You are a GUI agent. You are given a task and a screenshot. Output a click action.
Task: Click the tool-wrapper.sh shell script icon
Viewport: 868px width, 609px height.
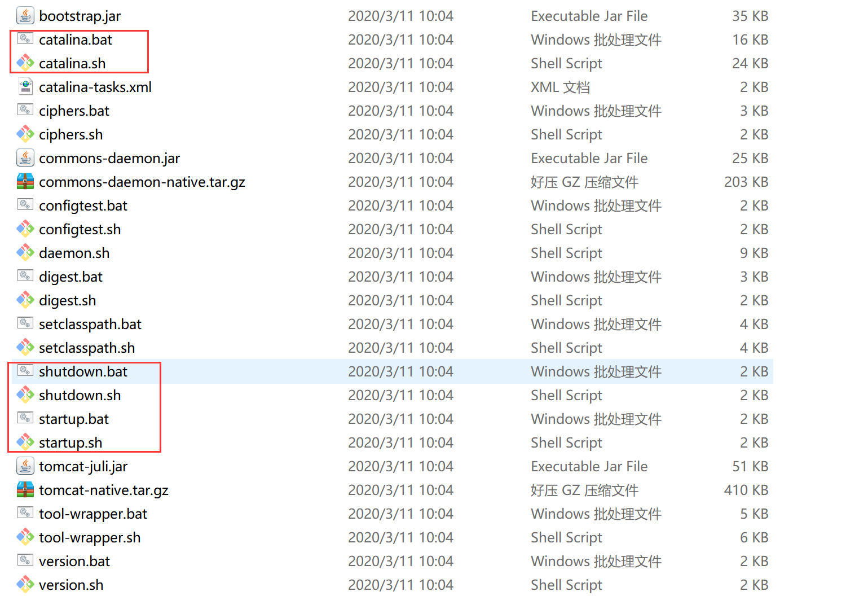pyautogui.click(x=25, y=537)
